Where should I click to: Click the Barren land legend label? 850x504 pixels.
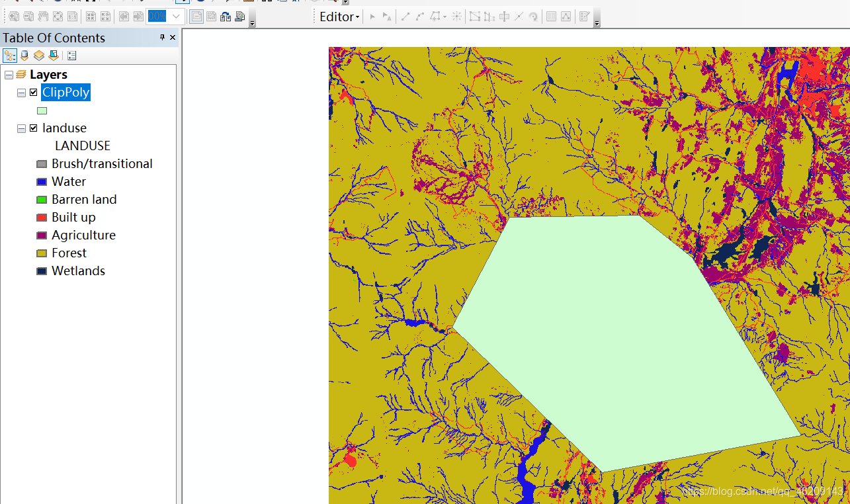84,200
